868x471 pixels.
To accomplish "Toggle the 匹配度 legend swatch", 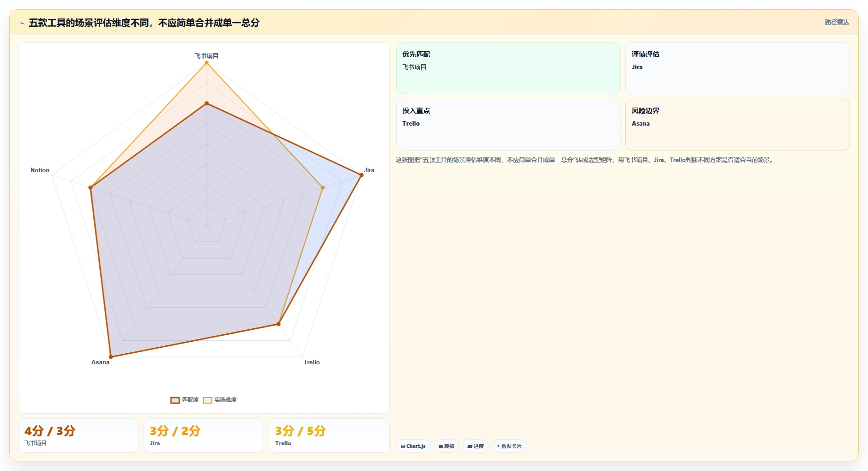I will 175,400.
